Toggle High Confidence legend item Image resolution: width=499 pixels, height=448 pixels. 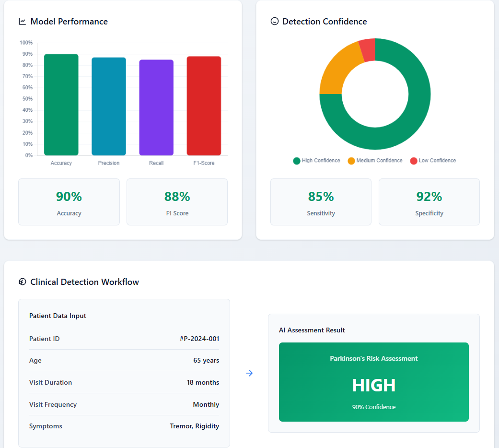click(316, 161)
